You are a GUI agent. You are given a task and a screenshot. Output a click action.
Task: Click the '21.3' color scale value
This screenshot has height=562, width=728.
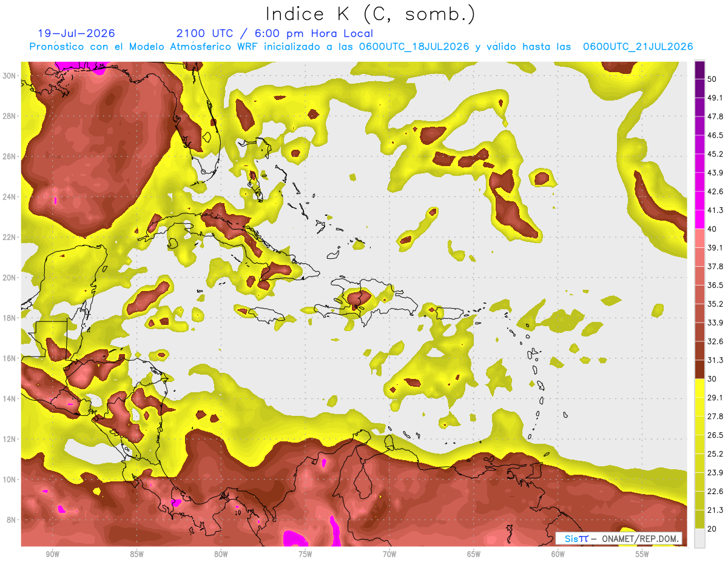pyautogui.click(x=715, y=510)
